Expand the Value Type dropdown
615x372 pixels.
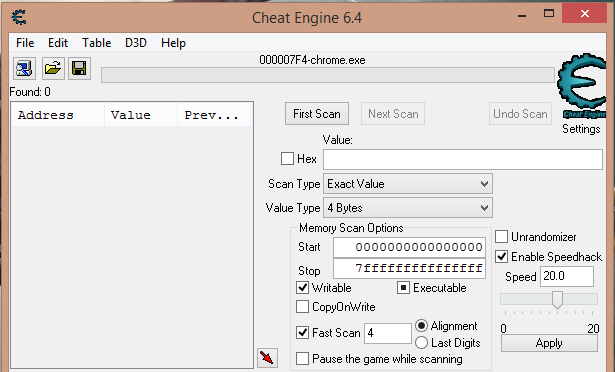[x=408, y=208]
